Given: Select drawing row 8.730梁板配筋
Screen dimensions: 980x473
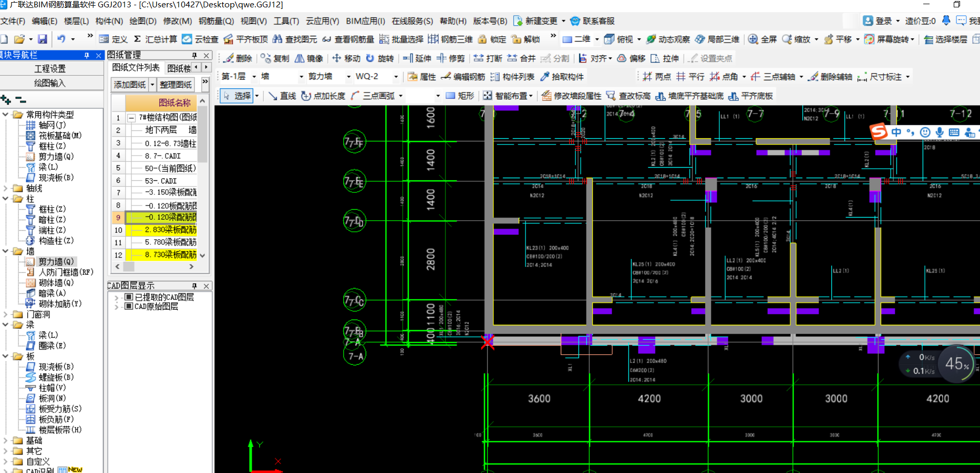Looking at the screenshot, I should (x=161, y=254).
